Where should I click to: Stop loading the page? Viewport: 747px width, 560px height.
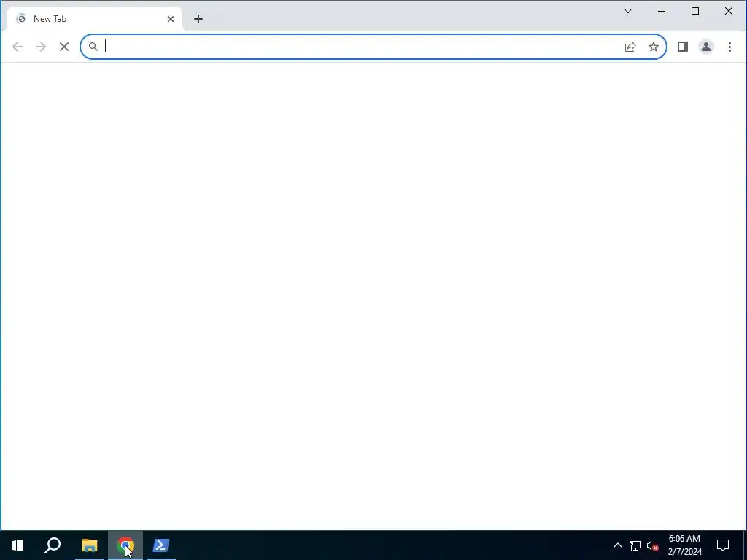tap(64, 47)
